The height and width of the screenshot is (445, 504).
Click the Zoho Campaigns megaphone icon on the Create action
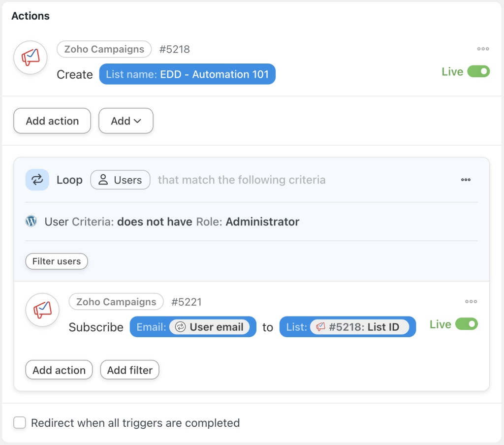click(x=30, y=57)
